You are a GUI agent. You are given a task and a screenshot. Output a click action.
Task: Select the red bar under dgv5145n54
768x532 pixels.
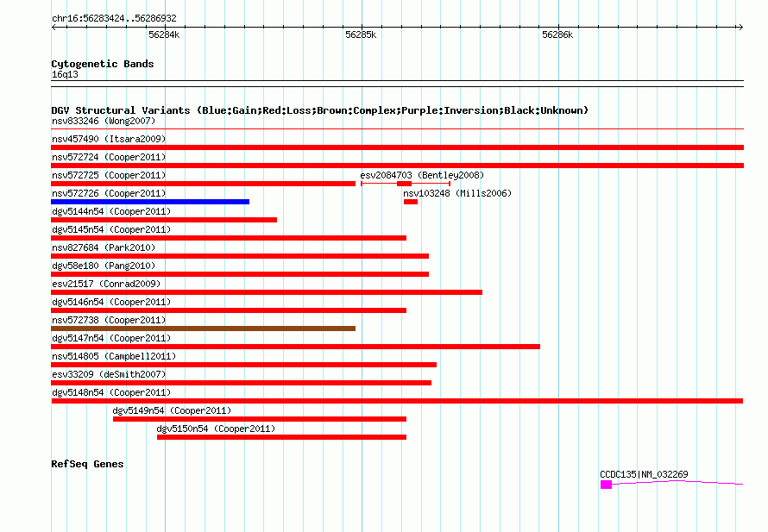click(229, 238)
